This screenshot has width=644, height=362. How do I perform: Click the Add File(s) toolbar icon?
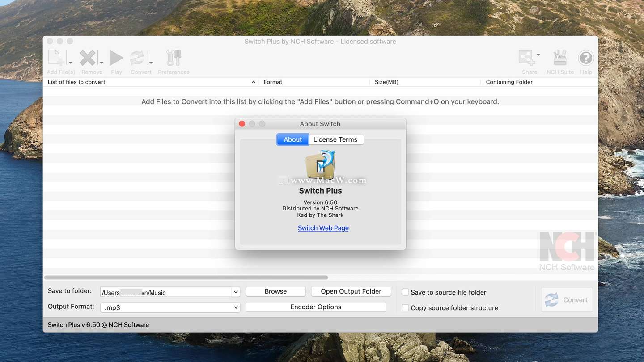57,58
